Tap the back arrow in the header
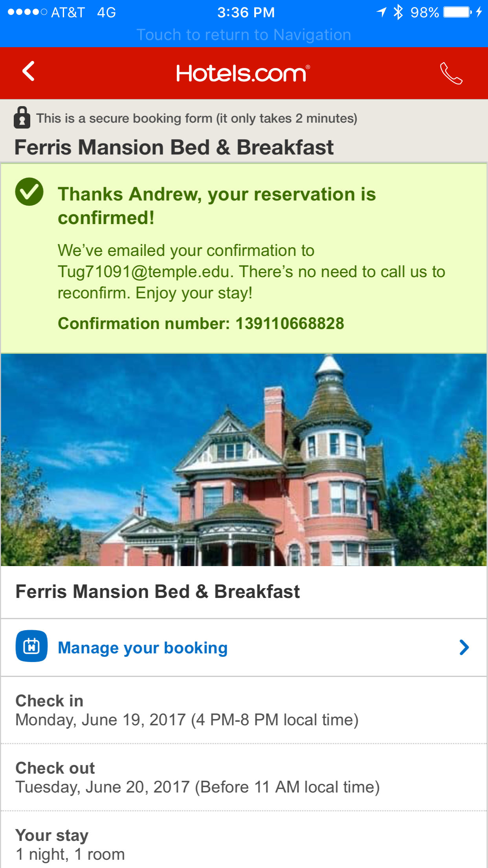This screenshot has height=868, width=488. point(29,72)
